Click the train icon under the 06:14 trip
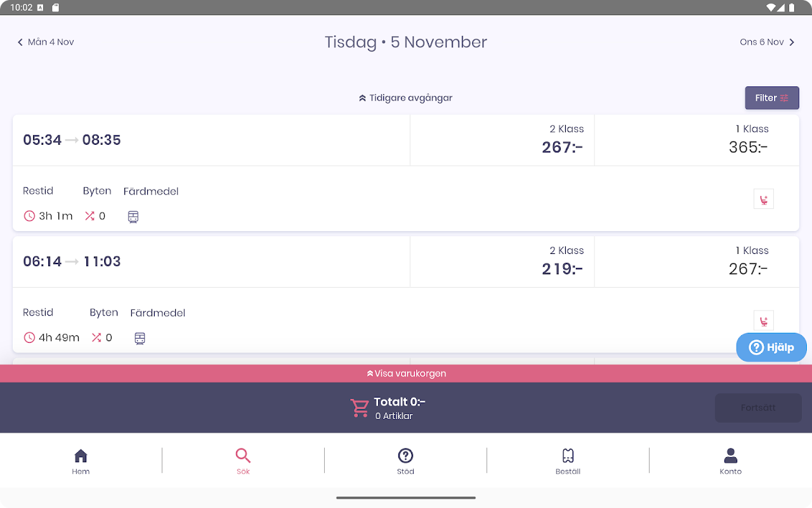The width and height of the screenshot is (812, 508). (x=140, y=338)
